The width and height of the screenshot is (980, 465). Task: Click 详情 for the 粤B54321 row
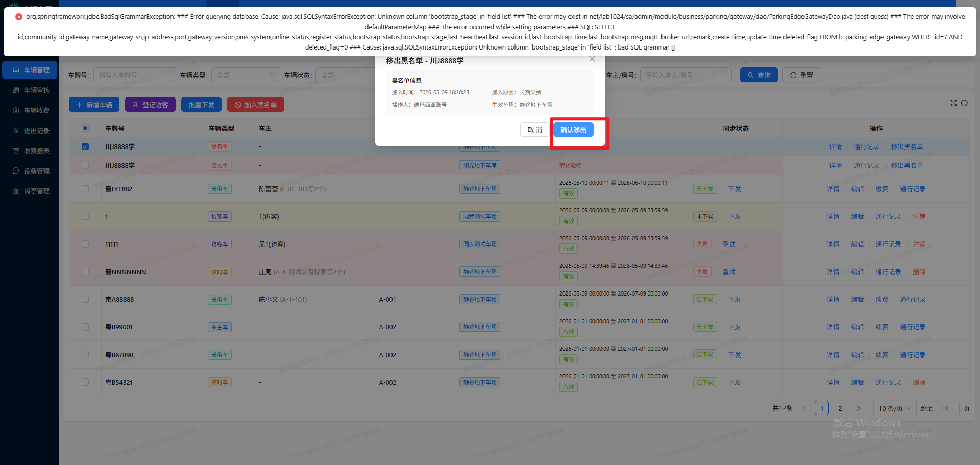[833, 382]
